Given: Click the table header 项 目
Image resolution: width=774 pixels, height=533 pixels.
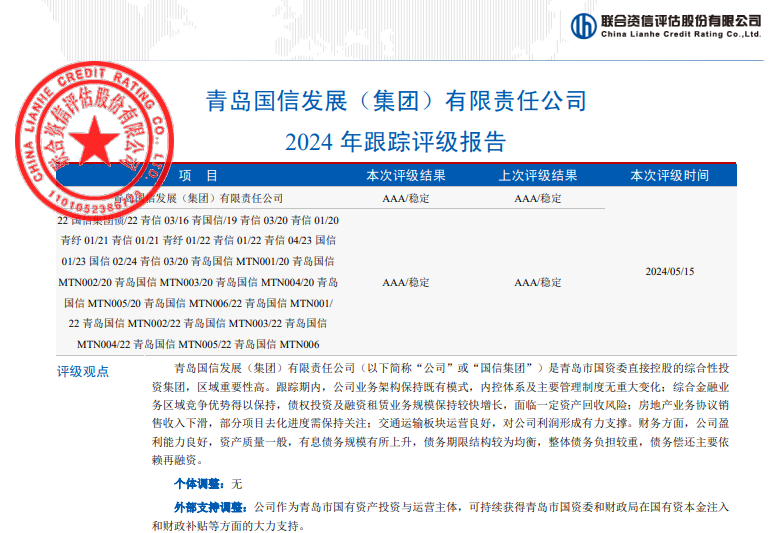Looking at the screenshot, I should coord(198,176).
